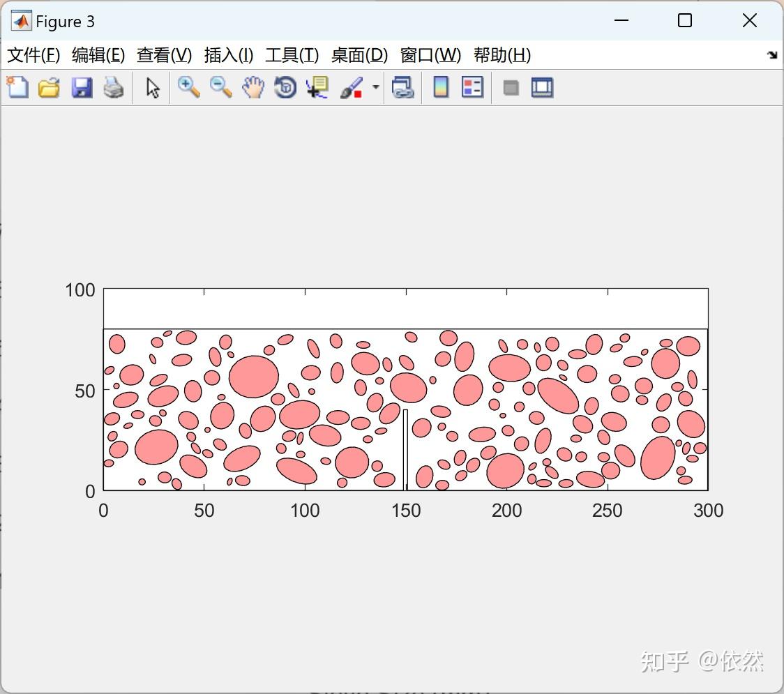Select the Edit Plot arrow tool
784x694 pixels.
coord(153,88)
